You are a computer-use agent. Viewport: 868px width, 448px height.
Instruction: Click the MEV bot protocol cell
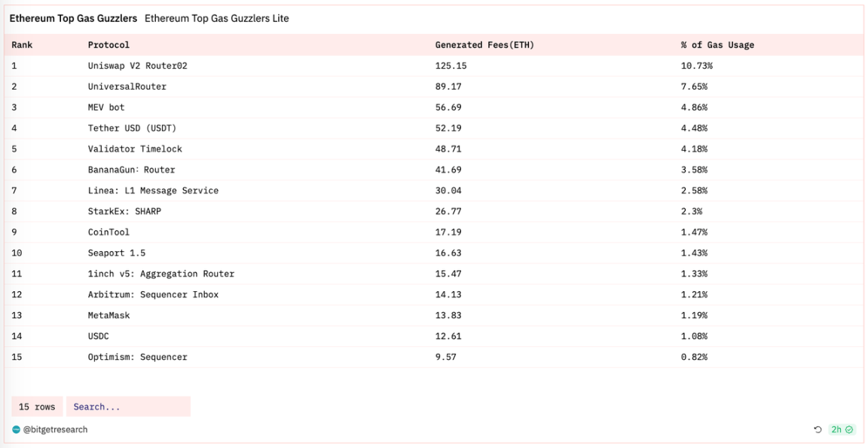tap(106, 107)
